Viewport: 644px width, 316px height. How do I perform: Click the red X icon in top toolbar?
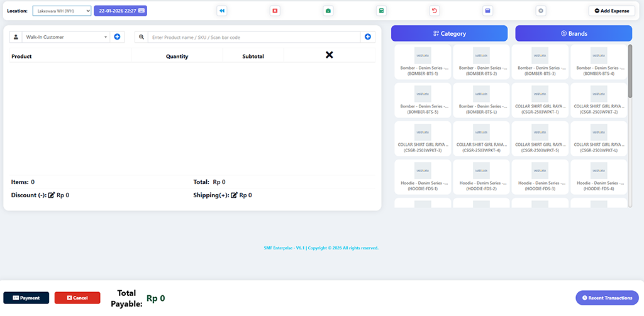pyautogui.click(x=275, y=11)
